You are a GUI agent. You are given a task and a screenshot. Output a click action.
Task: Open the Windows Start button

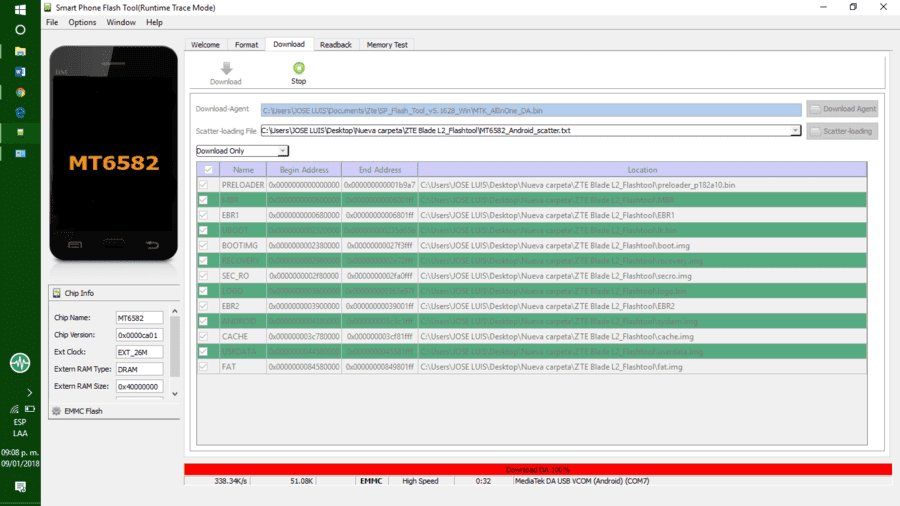(x=20, y=10)
